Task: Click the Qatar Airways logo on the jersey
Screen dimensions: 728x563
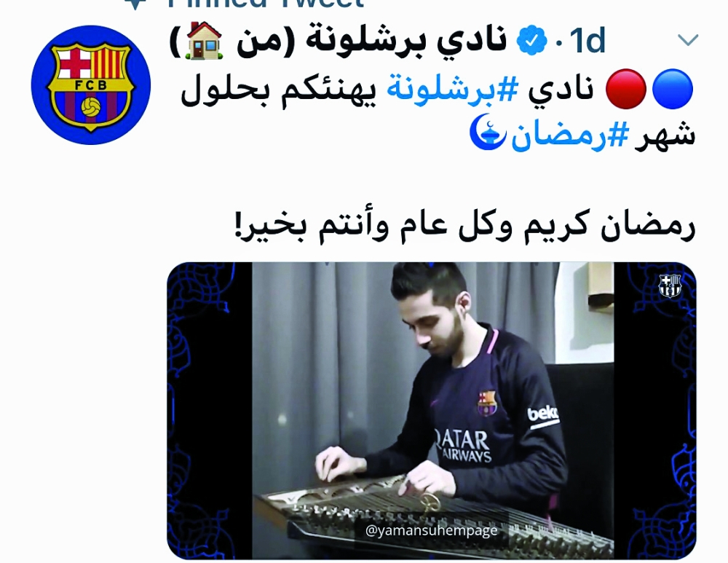Action: pyautogui.click(x=462, y=446)
